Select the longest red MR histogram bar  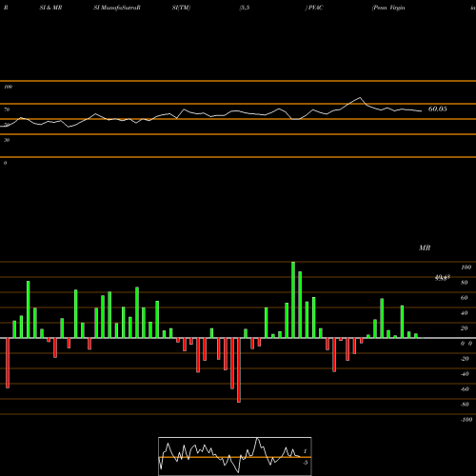239,370
